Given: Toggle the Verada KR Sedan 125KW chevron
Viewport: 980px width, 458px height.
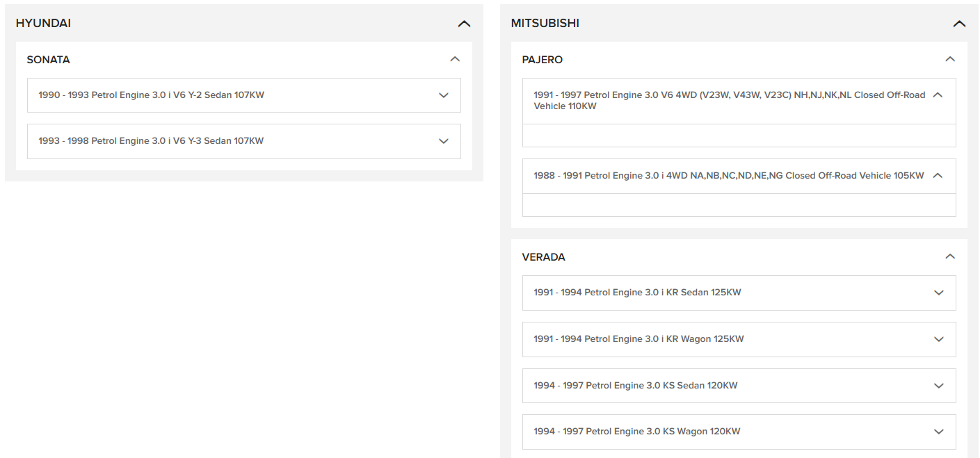Looking at the screenshot, I should click(x=938, y=293).
